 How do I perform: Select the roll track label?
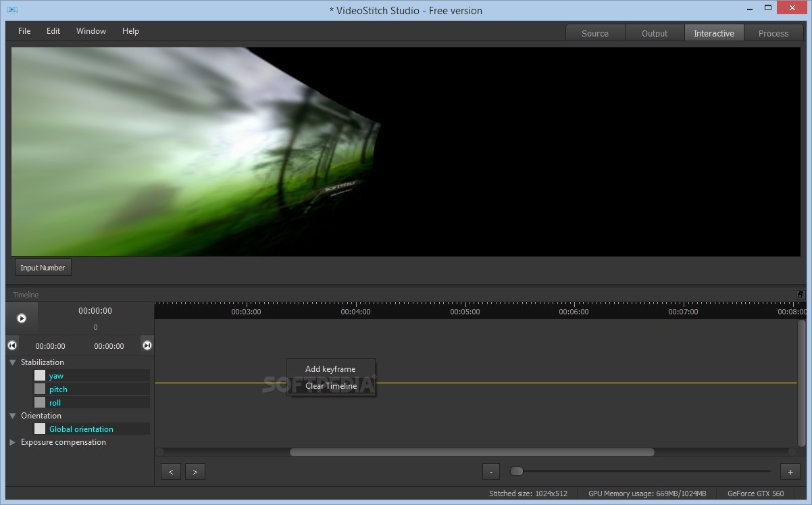(x=55, y=403)
